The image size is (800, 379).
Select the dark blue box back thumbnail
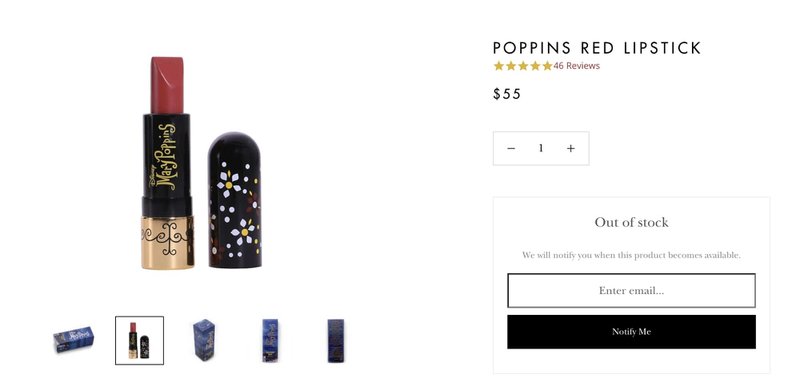click(x=336, y=340)
